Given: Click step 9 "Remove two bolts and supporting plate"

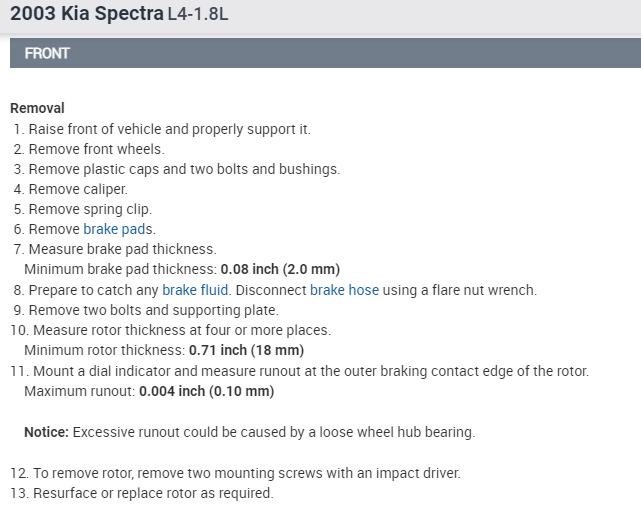Looking at the screenshot, I should pos(151,310).
